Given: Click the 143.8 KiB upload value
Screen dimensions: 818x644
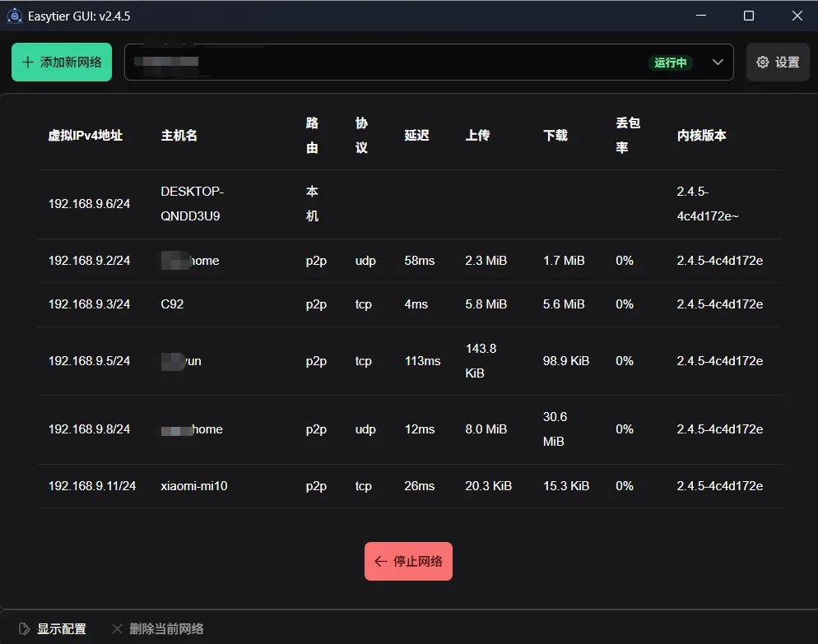Looking at the screenshot, I should coord(481,361).
